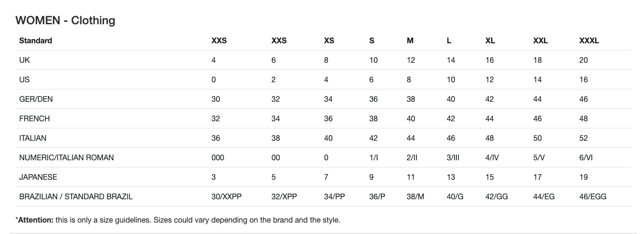Click the Italian size 52 cell
This screenshot has width=644, height=234.
coord(584,138)
